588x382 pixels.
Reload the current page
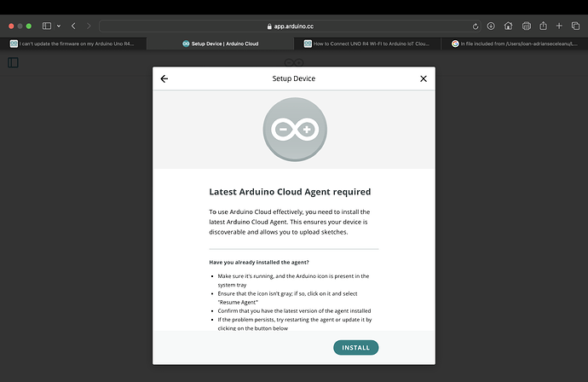[x=476, y=26]
